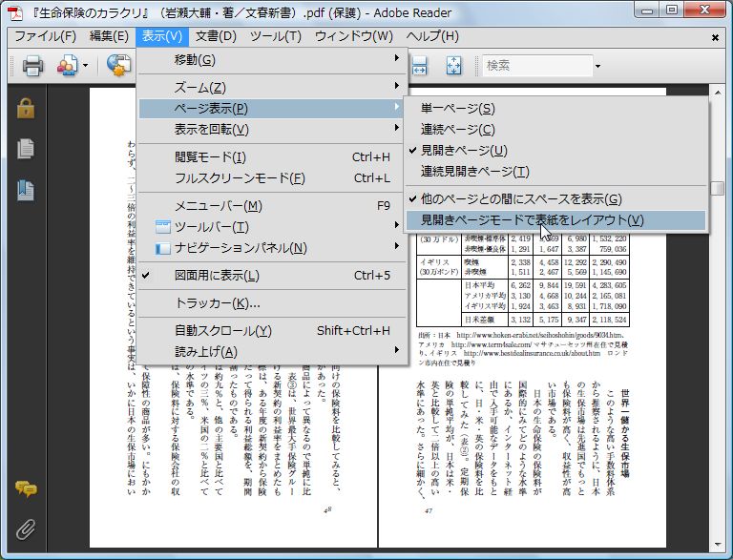Open the 編集(E) menu
Viewport: 733px width, 560px height.
[109, 36]
